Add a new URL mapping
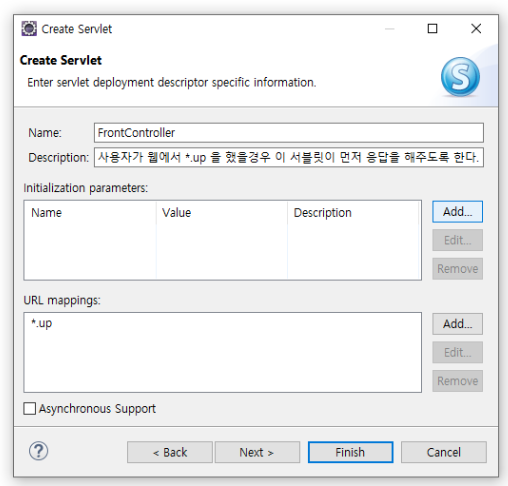This screenshot has width=508, height=486. 457,324
